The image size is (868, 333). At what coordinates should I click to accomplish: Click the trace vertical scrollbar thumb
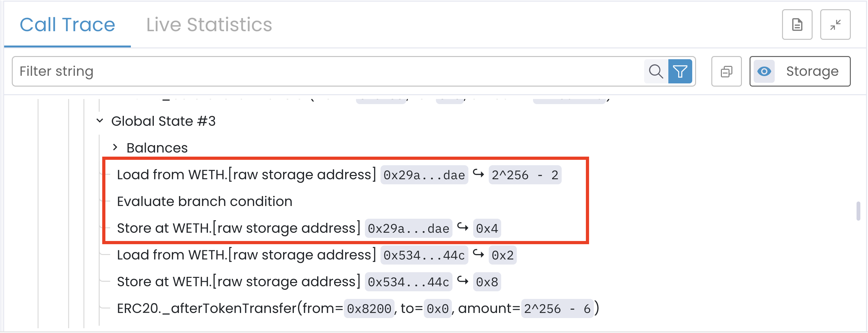858,211
